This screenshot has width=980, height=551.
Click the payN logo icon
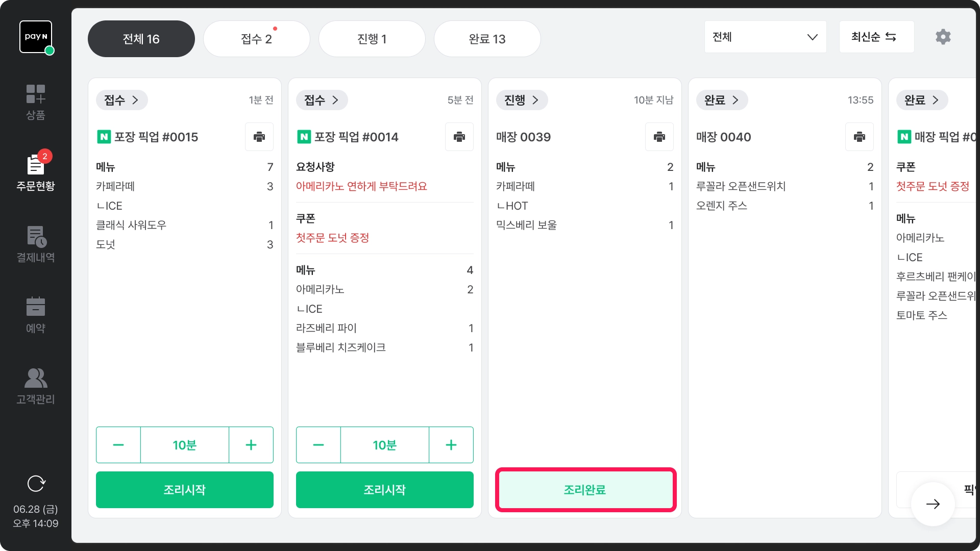tap(36, 37)
